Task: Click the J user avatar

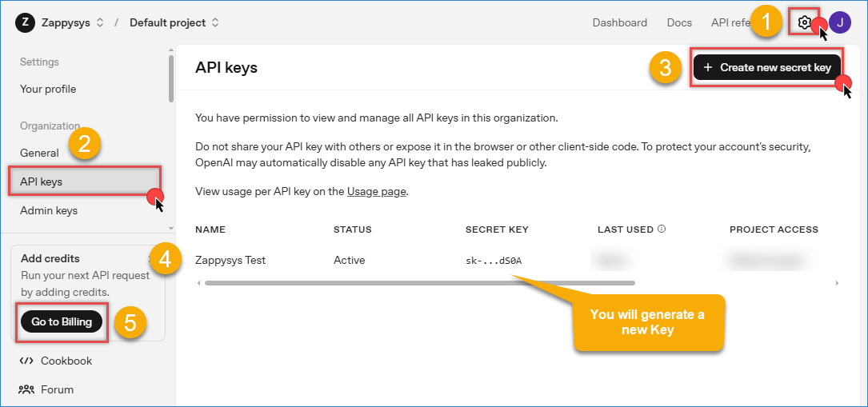Action: point(840,22)
